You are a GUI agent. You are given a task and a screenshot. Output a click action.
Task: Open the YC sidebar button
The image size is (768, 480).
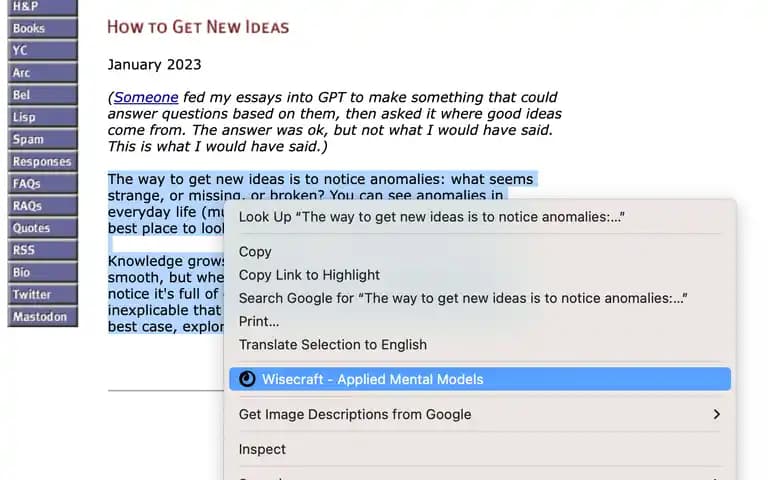(43, 50)
